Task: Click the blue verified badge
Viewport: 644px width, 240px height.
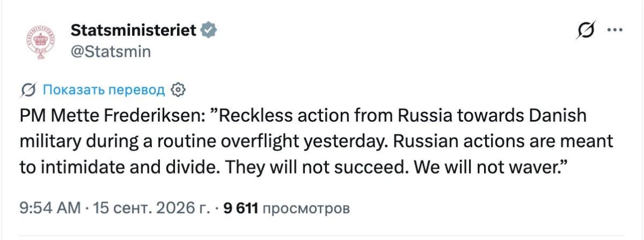Action: 208,31
